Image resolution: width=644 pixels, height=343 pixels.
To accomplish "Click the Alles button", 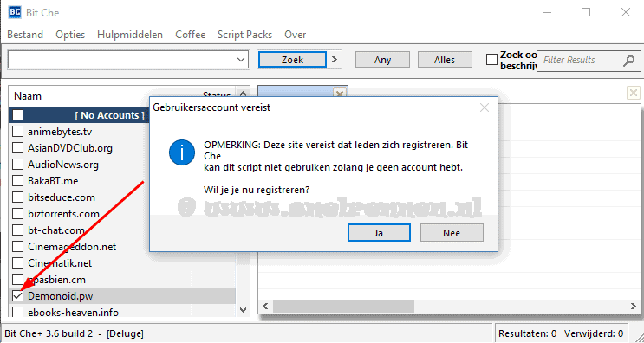I will point(445,60).
